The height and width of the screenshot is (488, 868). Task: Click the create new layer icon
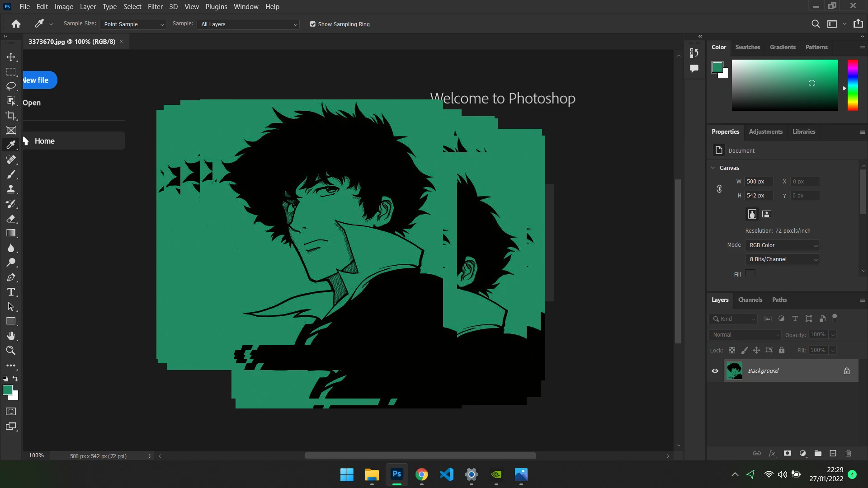tap(833, 453)
